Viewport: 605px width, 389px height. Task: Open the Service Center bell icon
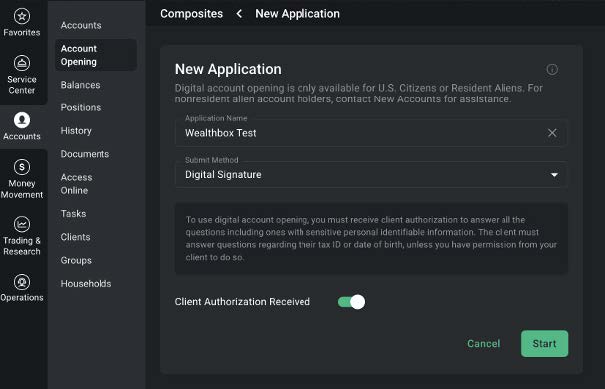click(22, 63)
